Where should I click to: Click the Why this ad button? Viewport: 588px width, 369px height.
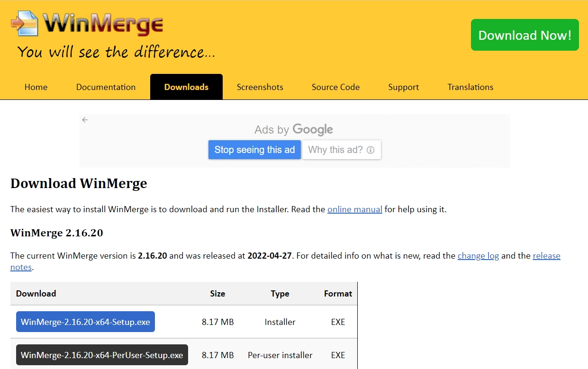pyautogui.click(x=337, y=150)
